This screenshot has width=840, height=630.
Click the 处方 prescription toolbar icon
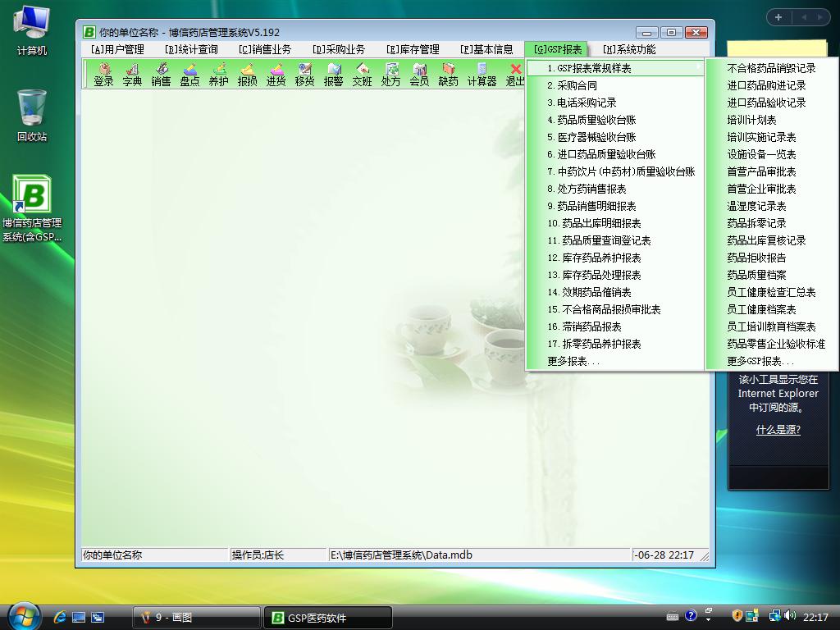pos(390,75)
